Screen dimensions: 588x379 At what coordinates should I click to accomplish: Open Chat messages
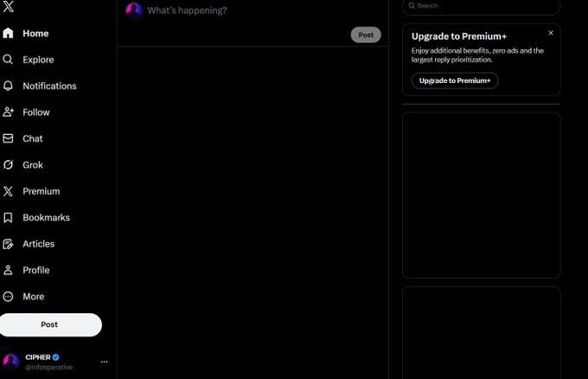[33, 138]
